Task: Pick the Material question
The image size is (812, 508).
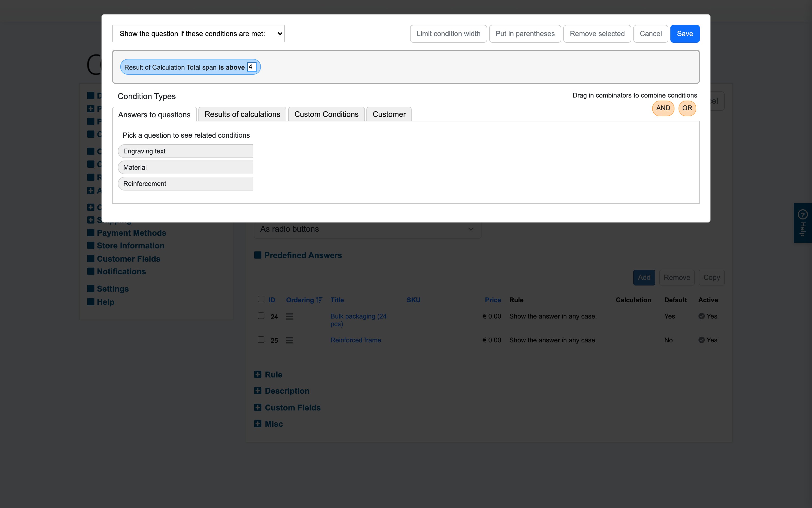Action: coord(185,167)
